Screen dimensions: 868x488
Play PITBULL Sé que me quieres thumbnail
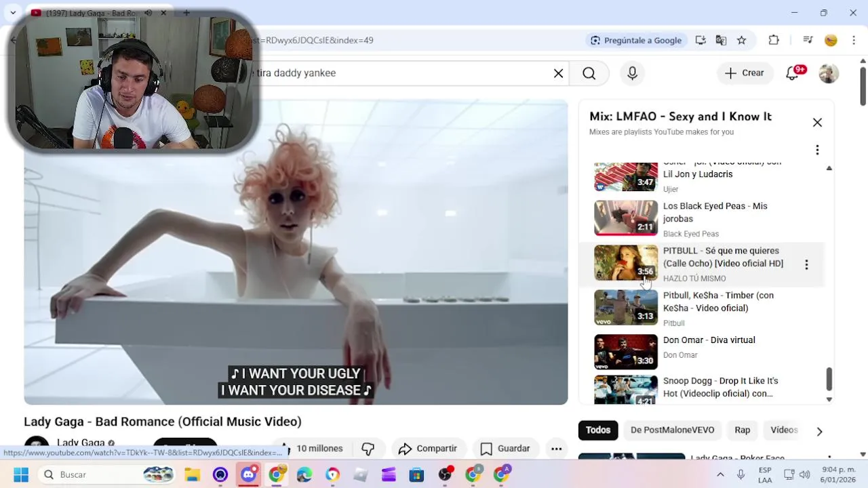(x=626, y=262)
